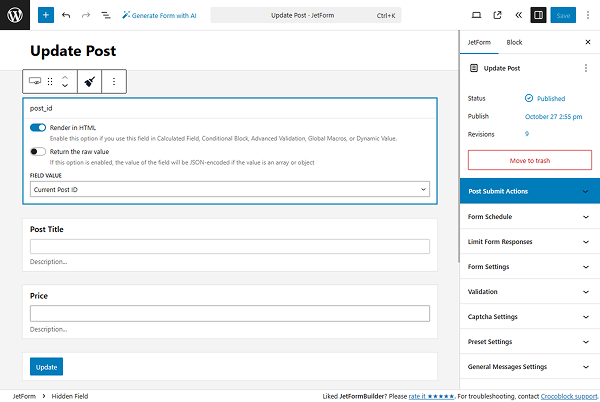Undo the last change
Screen dimensions: 600x402
pyautogui.click(x=66, y=15)
